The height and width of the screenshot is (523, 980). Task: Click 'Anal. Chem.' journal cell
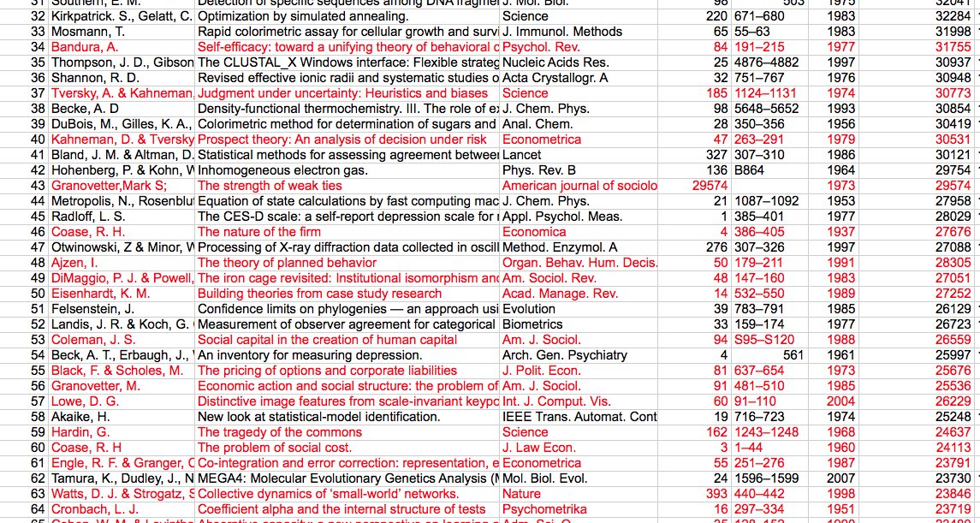(x=579, y=124)
